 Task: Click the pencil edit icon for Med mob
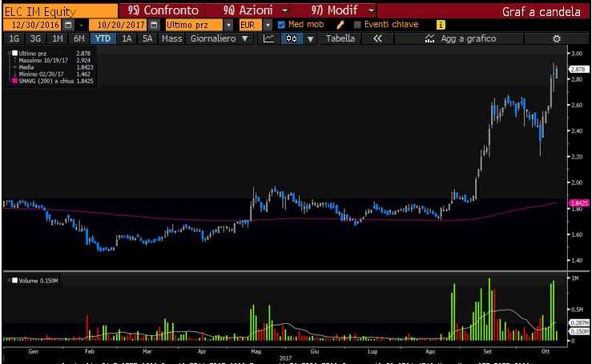(x=340, y=25)
